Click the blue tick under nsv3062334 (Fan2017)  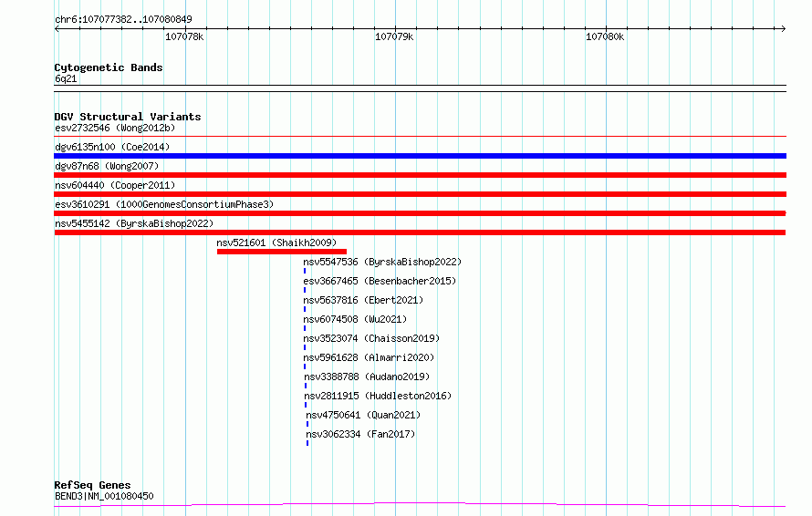click(307, 443)
